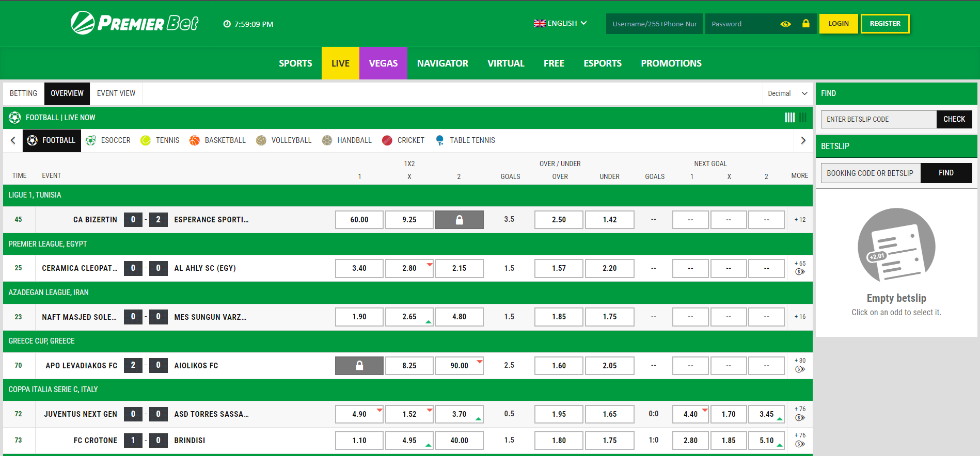Switch to the OVERVIEW tab
Image resolution: width=980 pixels, height=456 pixels.
67,93
